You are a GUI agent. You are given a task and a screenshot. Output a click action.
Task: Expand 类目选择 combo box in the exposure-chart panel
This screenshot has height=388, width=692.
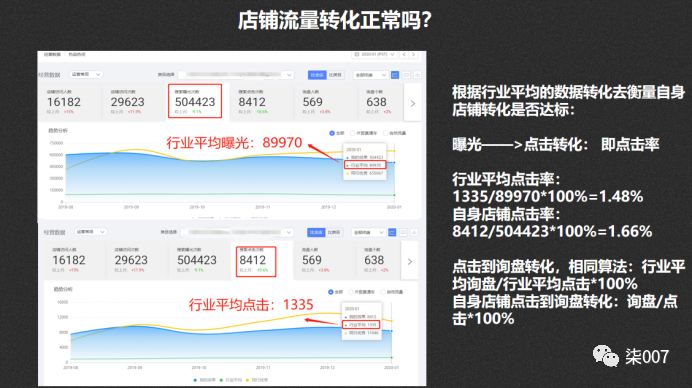[x=237, y=75]
